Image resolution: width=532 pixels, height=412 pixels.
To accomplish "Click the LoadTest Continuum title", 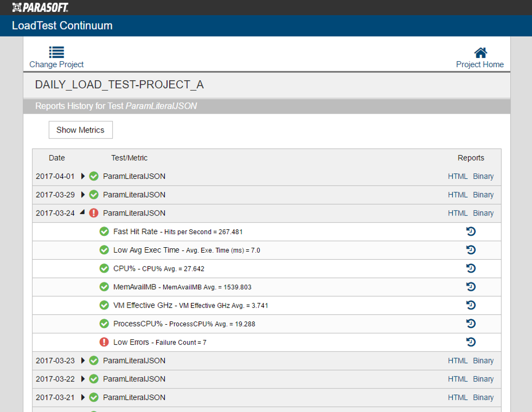I will click(62, 26).
